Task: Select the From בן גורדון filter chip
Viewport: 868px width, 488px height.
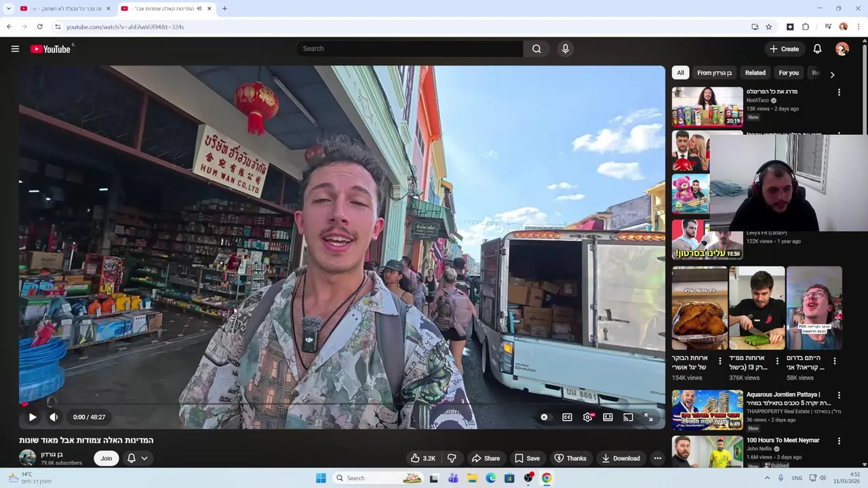Action: click(x=714, y=73)
